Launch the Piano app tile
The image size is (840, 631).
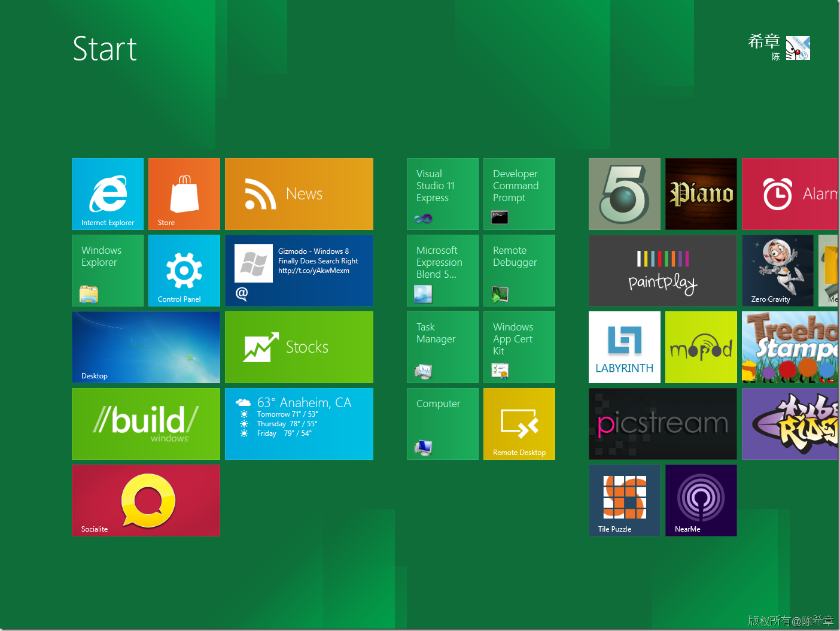(x=701, y=194)
